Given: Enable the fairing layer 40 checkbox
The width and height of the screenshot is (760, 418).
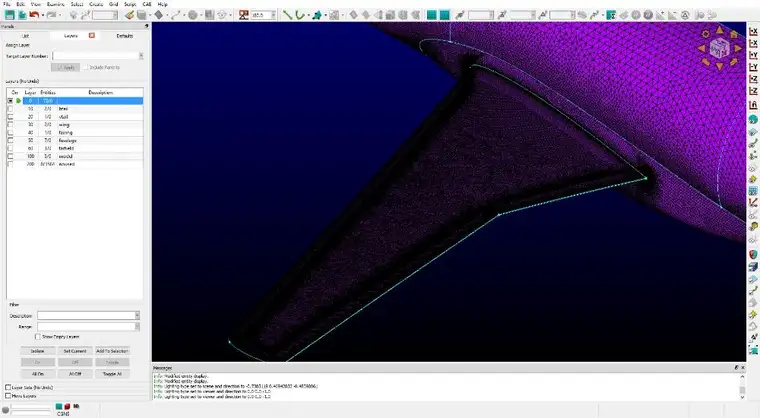Looking at the screenshot, I should pyautogui.click(x=10, y=132).
